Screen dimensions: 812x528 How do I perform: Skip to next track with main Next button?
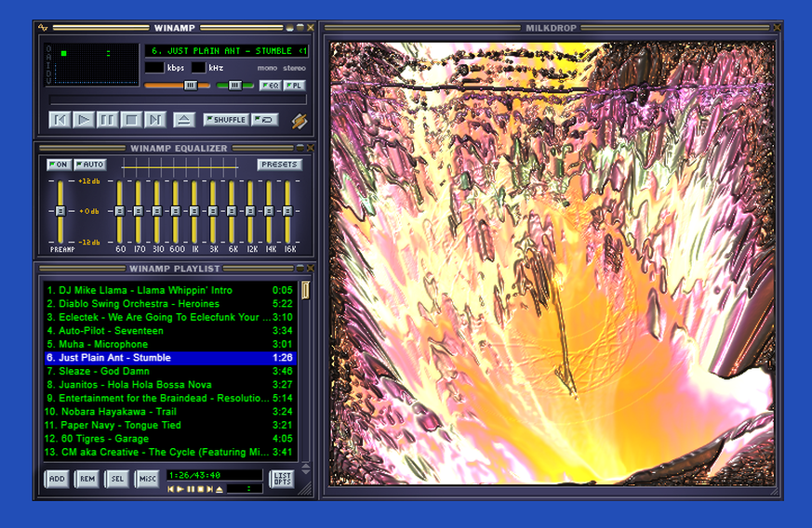154,120
